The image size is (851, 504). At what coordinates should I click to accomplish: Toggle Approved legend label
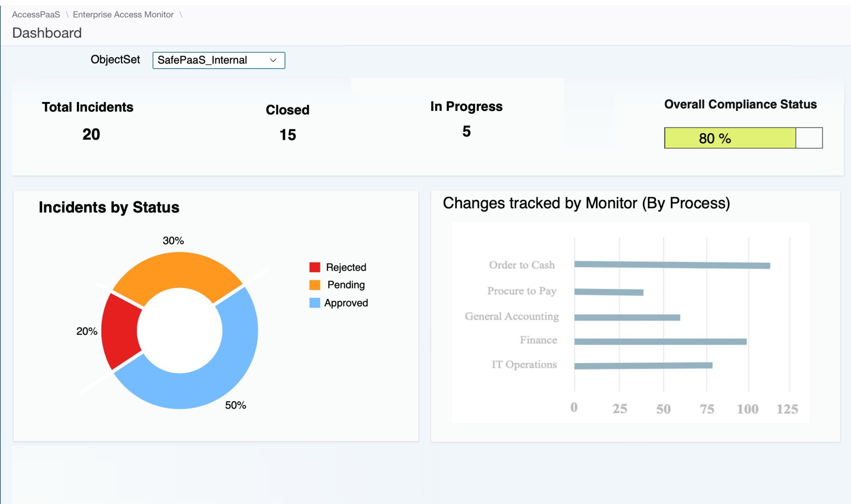pyautogui.click(x=346, y=303)
